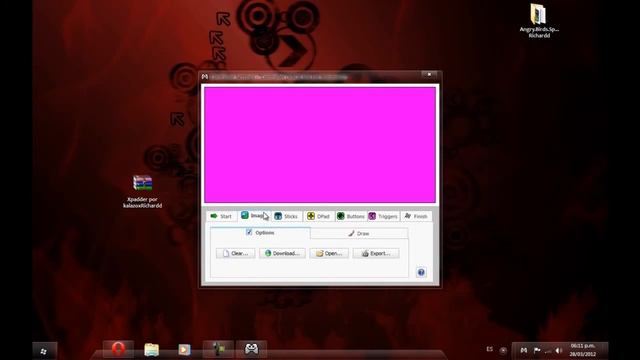
Task: Click the Xpadder title bar icon
Action: coord(205,77)
